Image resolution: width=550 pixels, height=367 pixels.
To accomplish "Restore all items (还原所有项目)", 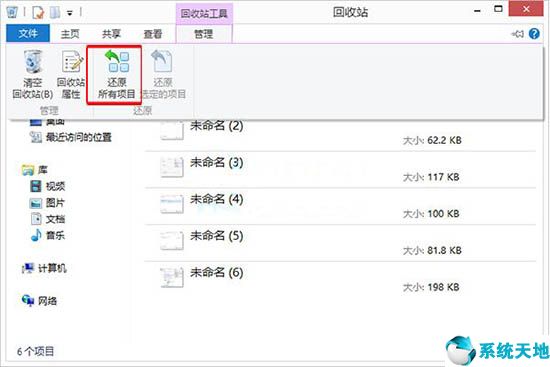I will point(116,74).
